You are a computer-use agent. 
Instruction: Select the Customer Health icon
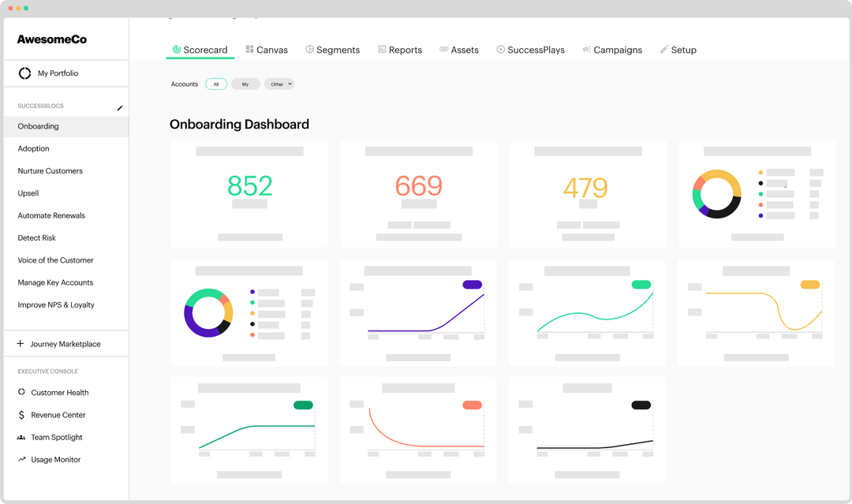[21, 392]
